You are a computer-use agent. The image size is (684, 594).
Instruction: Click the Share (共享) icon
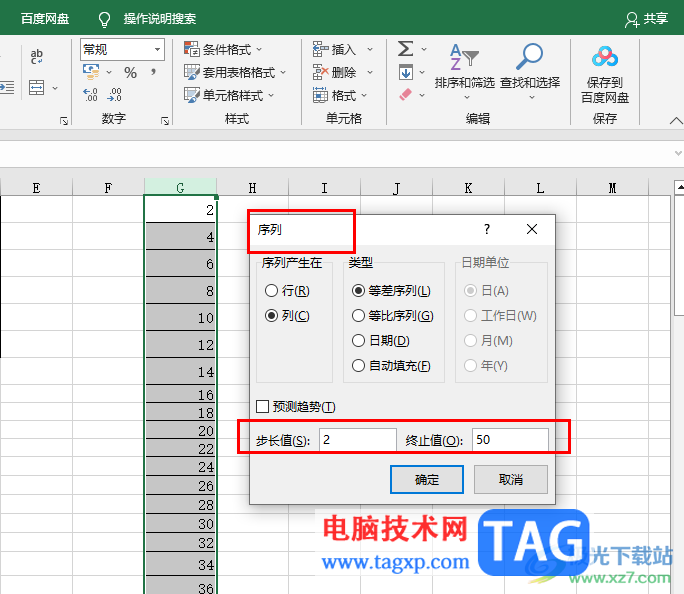(631, 20)
